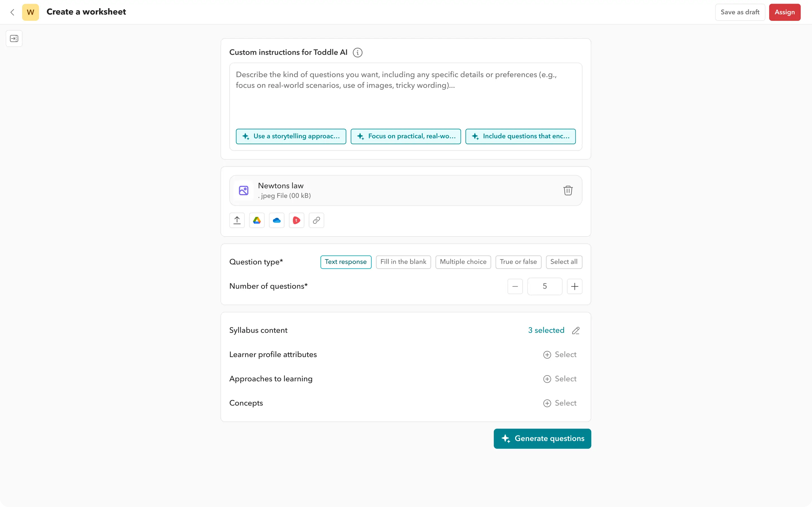View info about Custom instructions for Toddle AI
The width and height of the screenshot is (812, 507).
pyautogui.click(x=358, y=53)
